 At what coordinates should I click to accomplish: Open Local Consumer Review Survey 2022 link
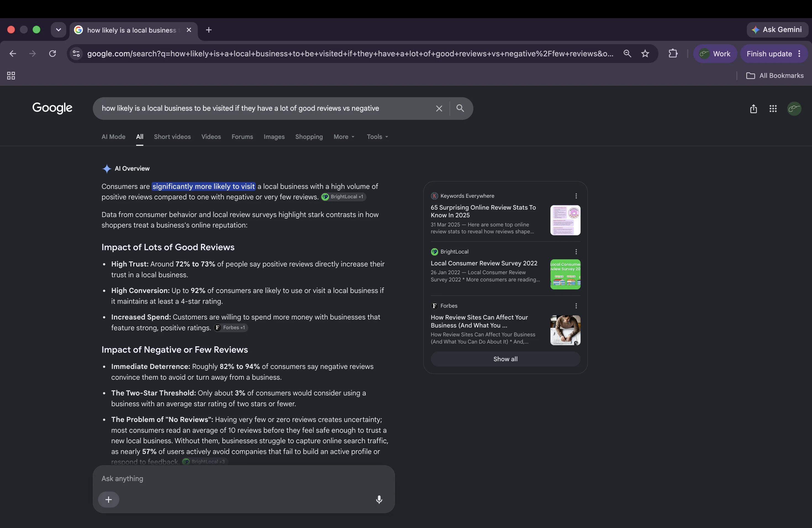[484, 263]
